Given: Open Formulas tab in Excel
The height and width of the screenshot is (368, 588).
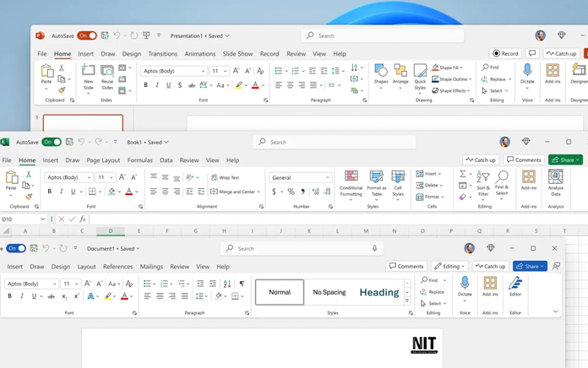Looking at the screenshot, I should pyautogui.click(x=140, y=160).
